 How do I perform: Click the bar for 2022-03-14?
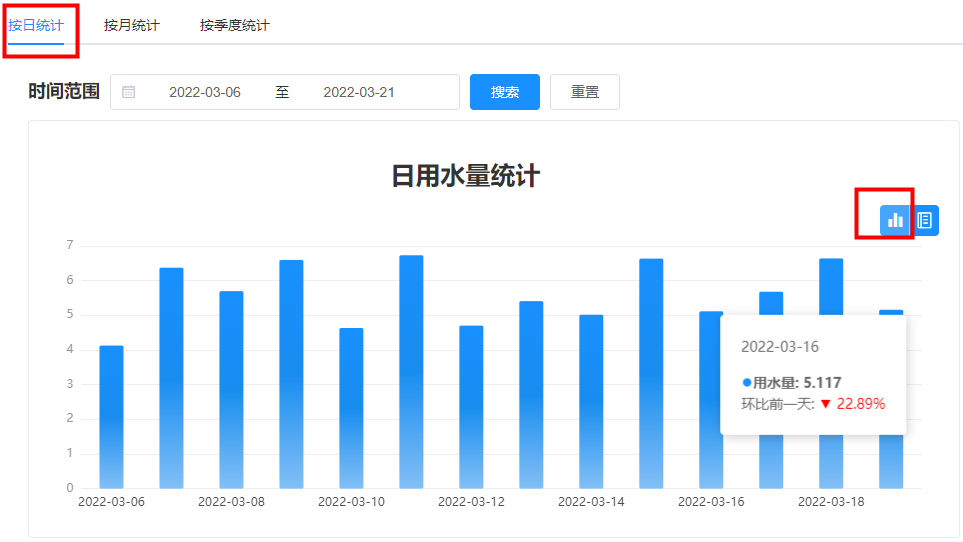coord(591,401)
